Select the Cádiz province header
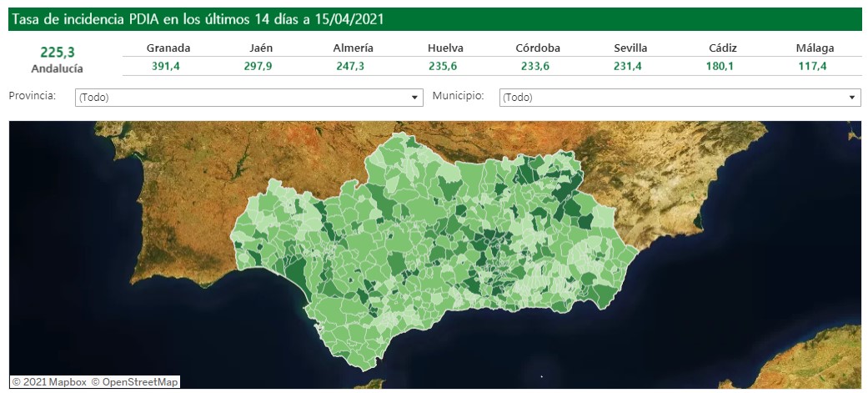 (x=722, y=48)
